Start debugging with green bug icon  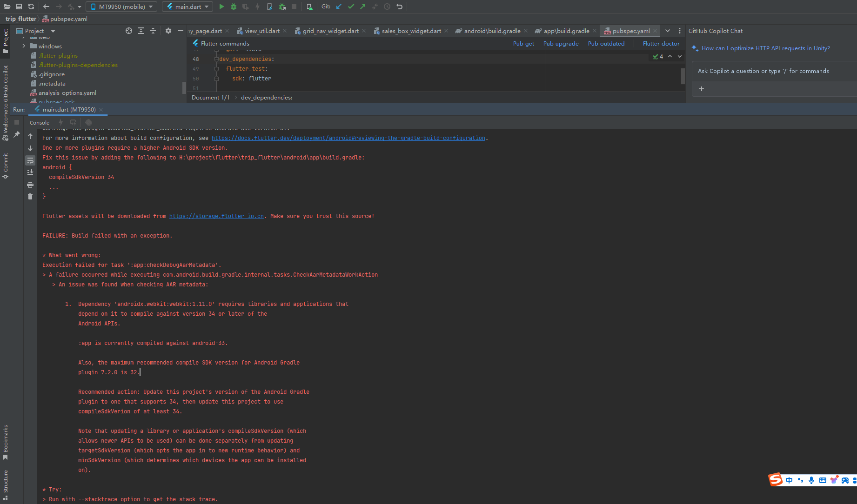[234, 7]
